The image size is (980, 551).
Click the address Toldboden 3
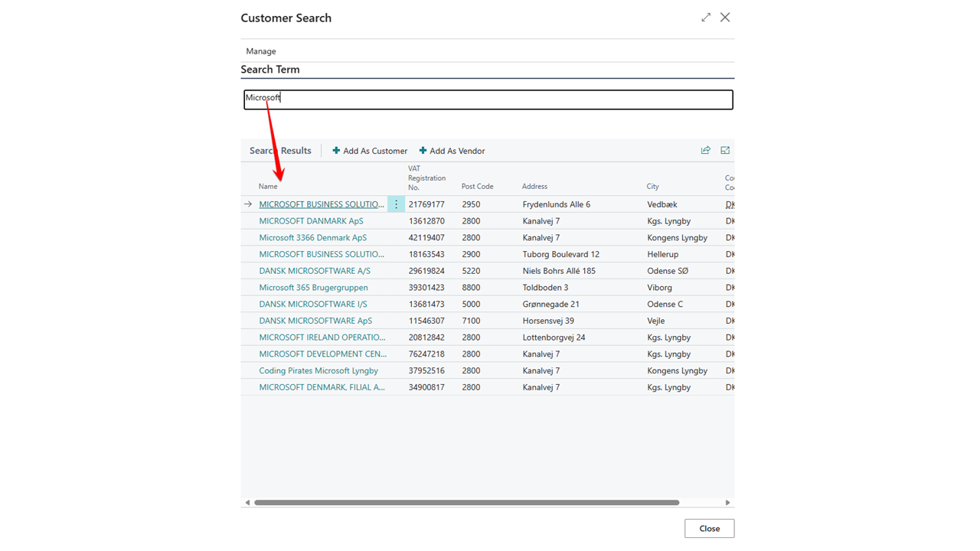point(546,288)
